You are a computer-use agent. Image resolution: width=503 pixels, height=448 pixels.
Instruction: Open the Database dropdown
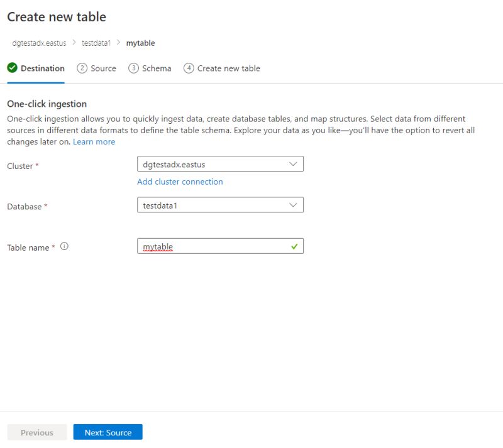coord(220,204)
